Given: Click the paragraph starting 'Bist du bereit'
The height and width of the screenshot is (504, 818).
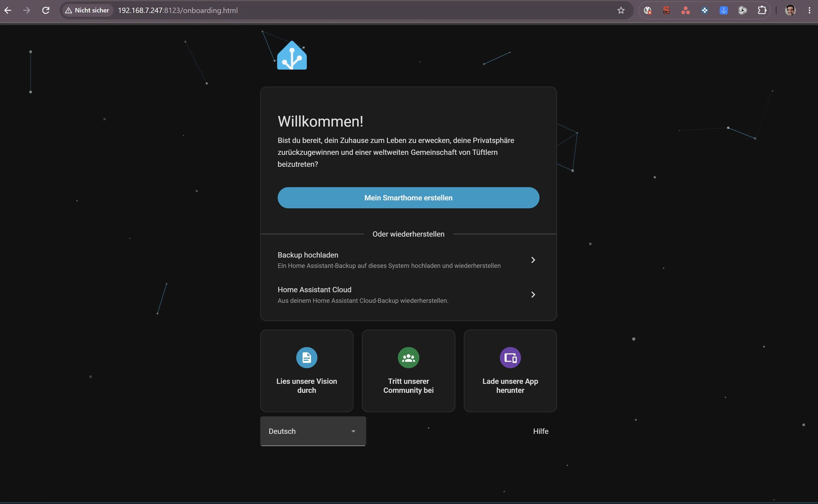Looking at the screenshot, I should tap(396, 152).
